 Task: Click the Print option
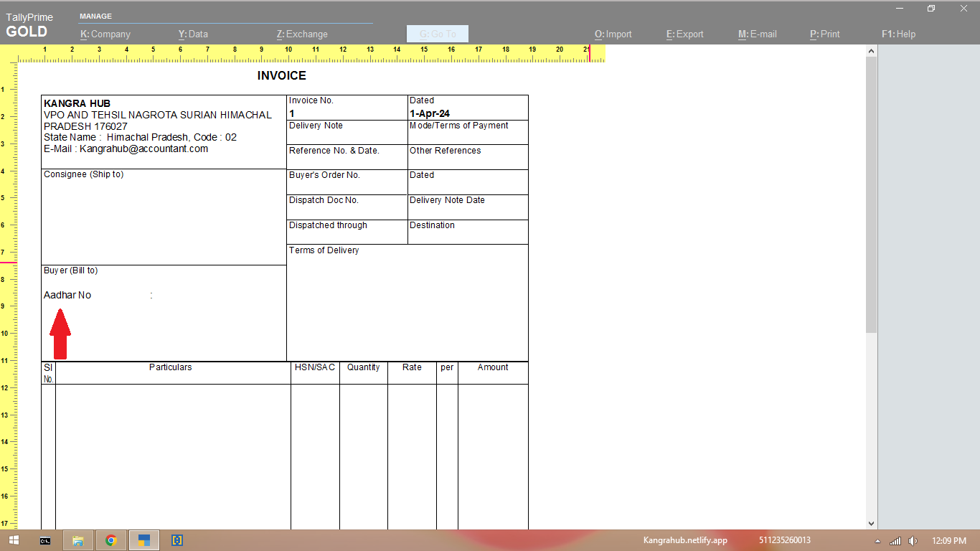pyautogui.click(x=825, y=34)
